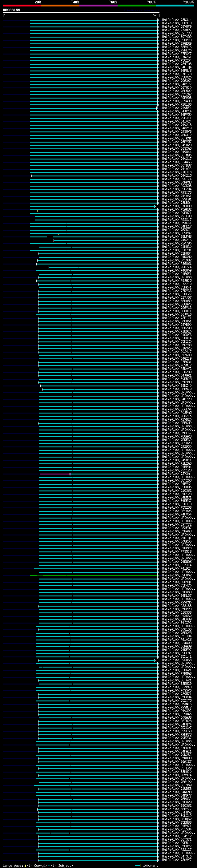This screenshot has width=197, height=868.
Task: Select the UniRef100_Q96VL3 label
Action: (x=177, y=308)
